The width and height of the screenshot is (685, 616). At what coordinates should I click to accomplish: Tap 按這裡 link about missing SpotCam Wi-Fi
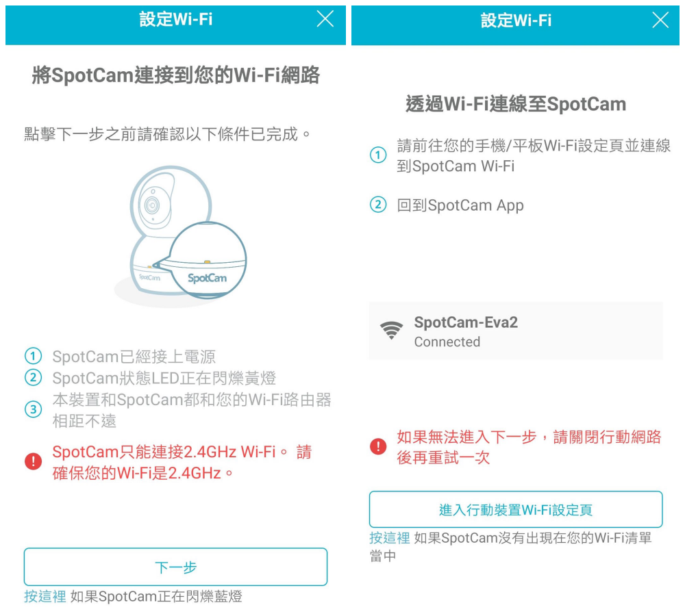390,538
